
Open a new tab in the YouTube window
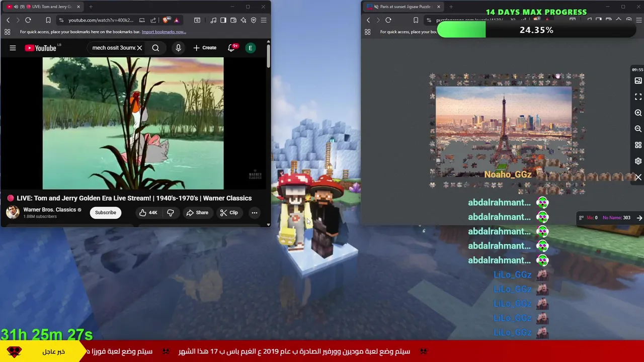[91, 7]
